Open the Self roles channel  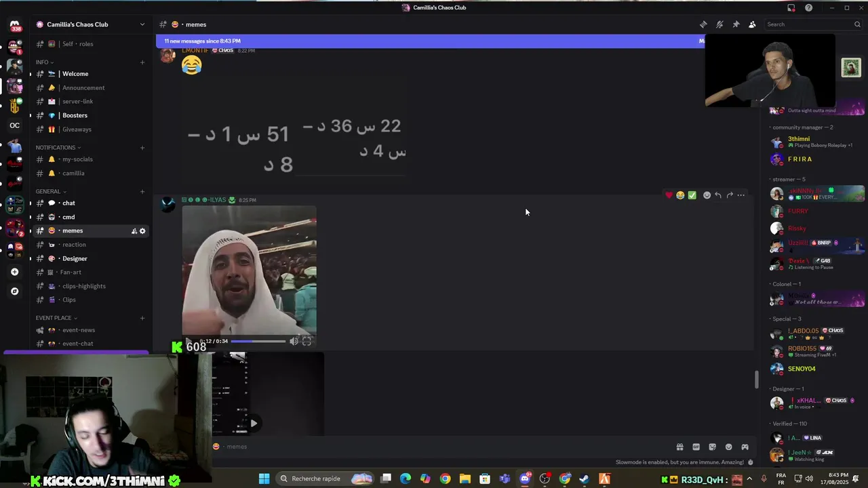[x=91, y=44]
